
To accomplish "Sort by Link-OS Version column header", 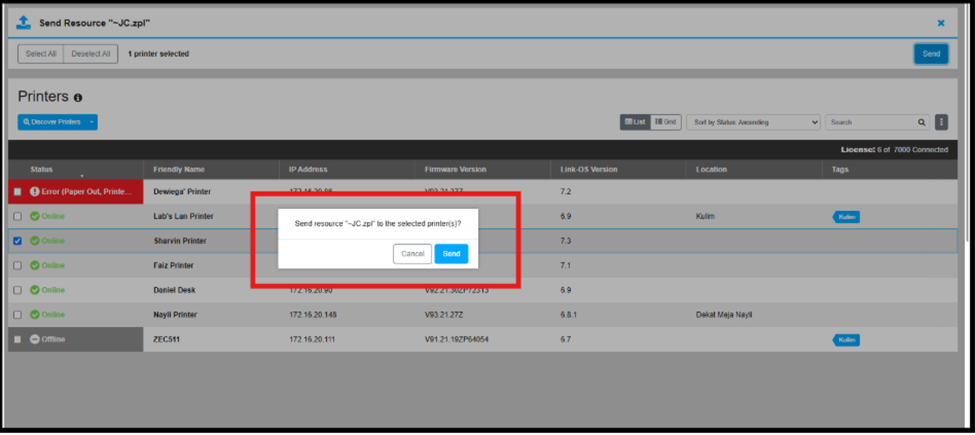I will [588, 170].
